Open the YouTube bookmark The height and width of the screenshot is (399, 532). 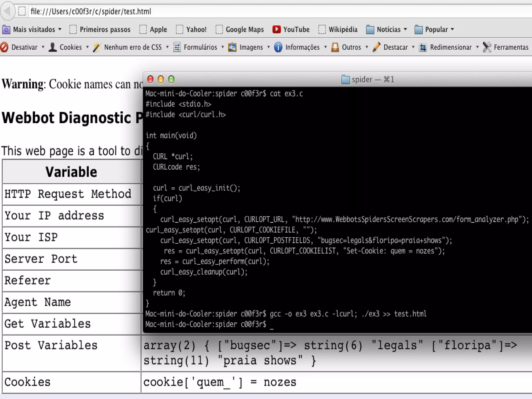291,29
